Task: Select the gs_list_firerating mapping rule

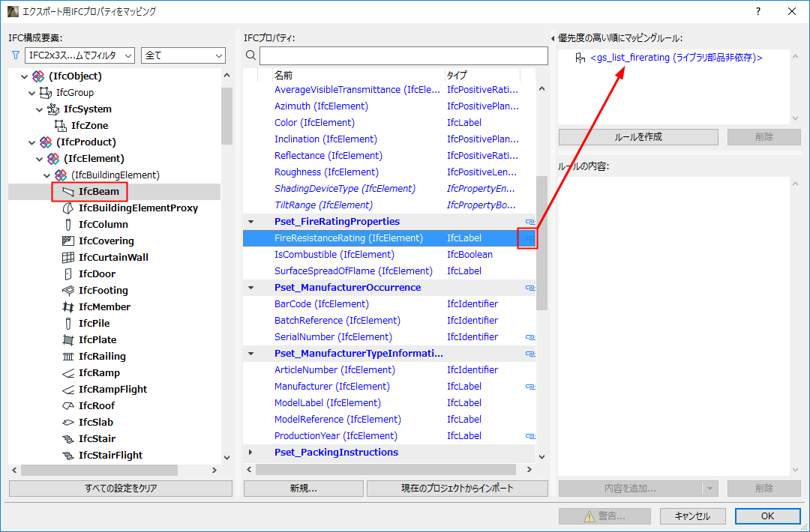Action: click(676, 58)
